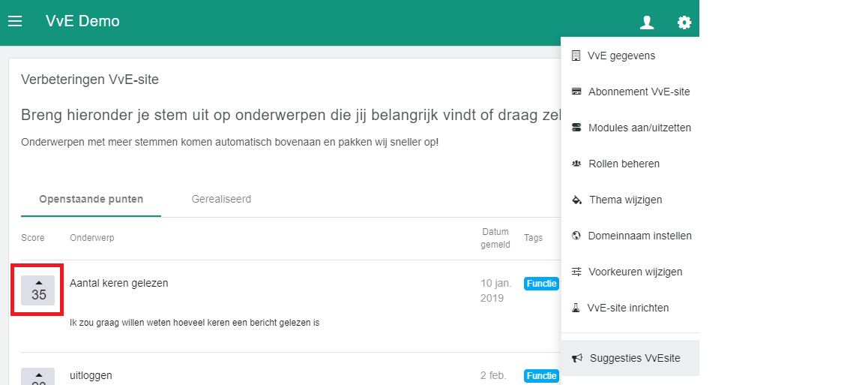Image resolution: width=868 pixels, height=385 pixels.
Task: Switch to the Gerealiseerd tab
Action: pos(220,200)
